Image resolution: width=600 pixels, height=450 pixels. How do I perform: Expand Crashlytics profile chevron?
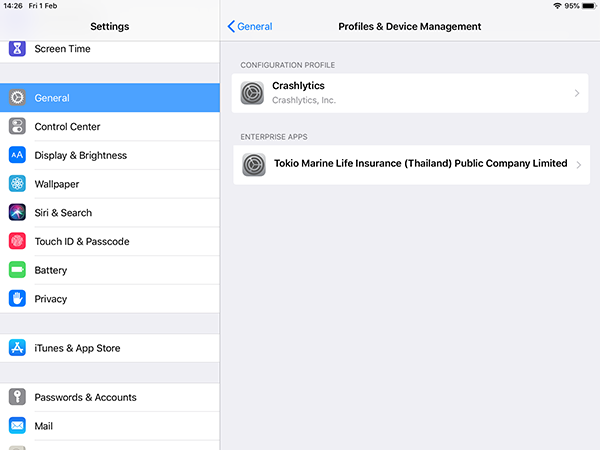coord(577,93)
